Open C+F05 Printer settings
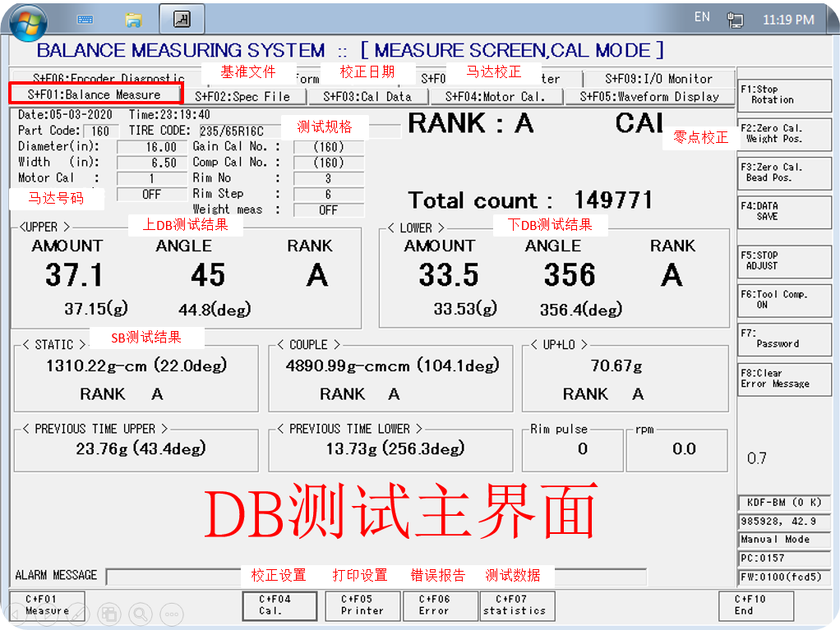Screen dimensions: 840x630 click(x=362, y=605)
